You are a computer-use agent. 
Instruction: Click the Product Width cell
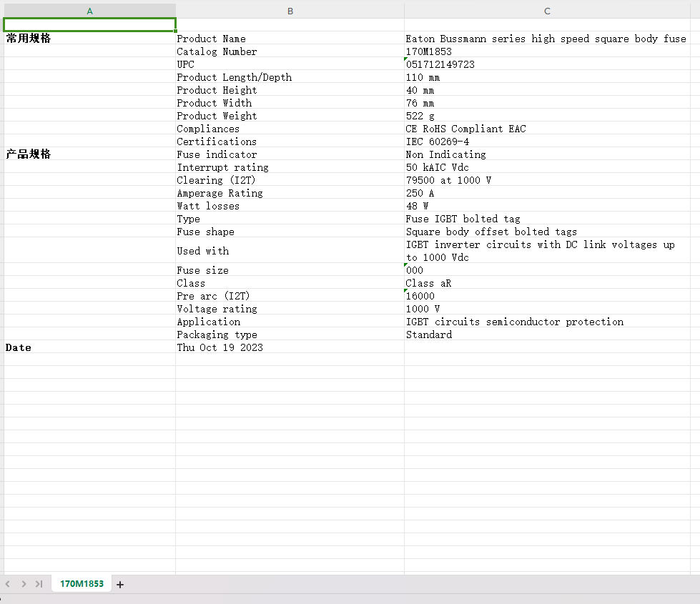(290, 103)
